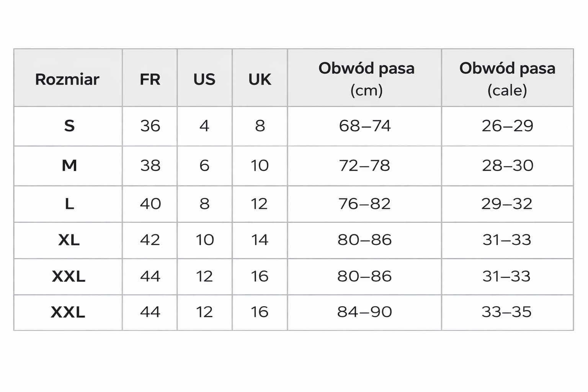This screenshot has width=588, height=392.
Task: Click the size L row label
Action: pos(69,204)
